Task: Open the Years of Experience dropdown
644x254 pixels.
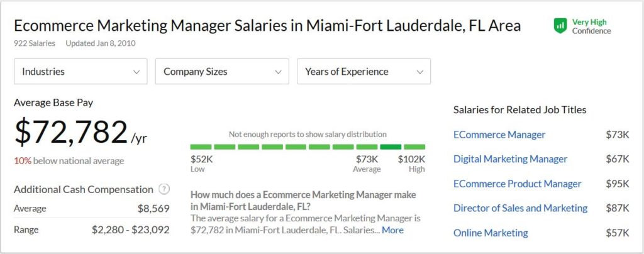Action: point(364,72)
